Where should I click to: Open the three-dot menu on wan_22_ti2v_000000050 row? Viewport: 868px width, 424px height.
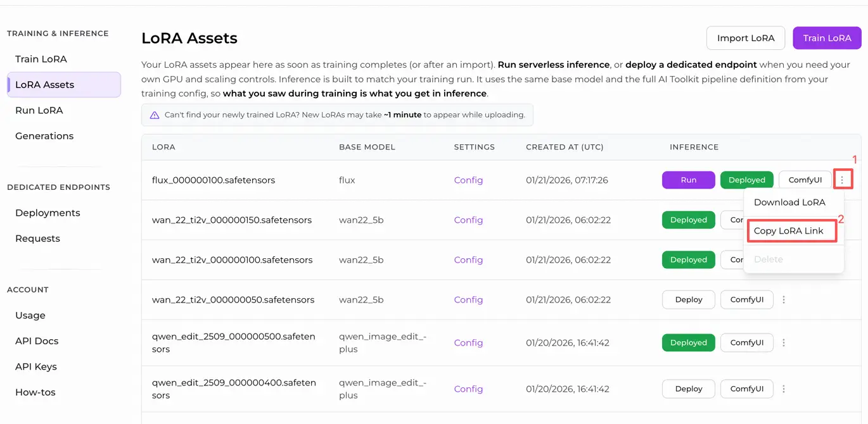tap(784, 299)
